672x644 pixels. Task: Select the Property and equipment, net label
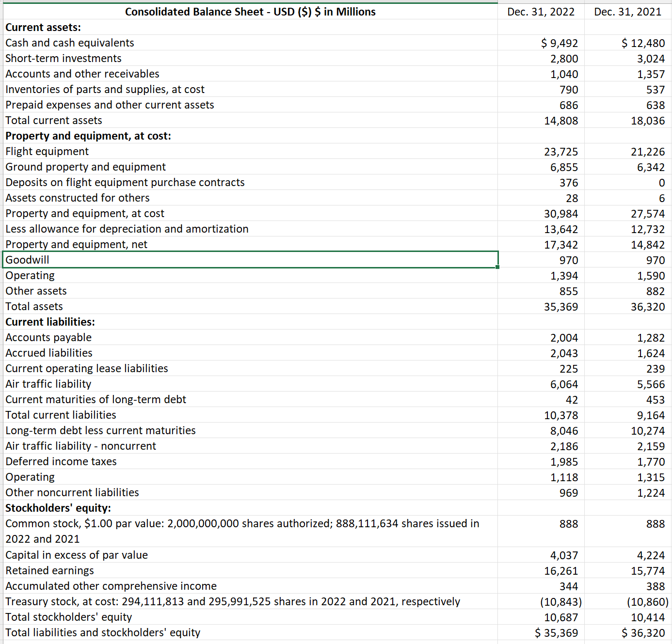(76, 244)
